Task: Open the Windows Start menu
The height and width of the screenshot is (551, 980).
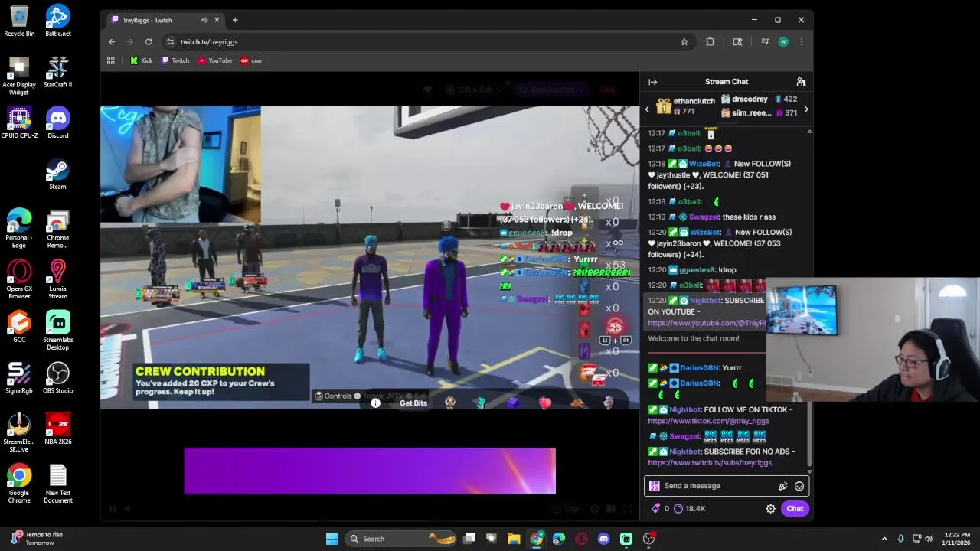Action: (x=332, y=539)
